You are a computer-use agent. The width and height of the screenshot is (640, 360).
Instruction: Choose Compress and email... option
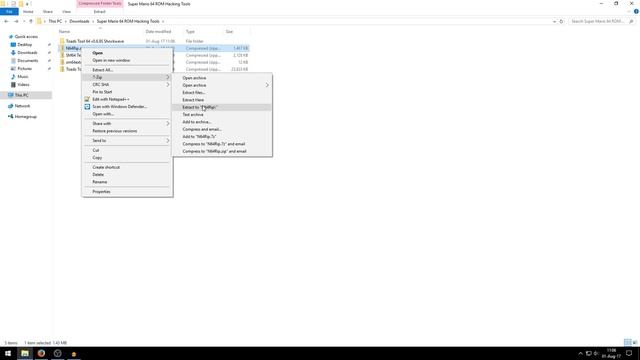click(x=222, y=129)
